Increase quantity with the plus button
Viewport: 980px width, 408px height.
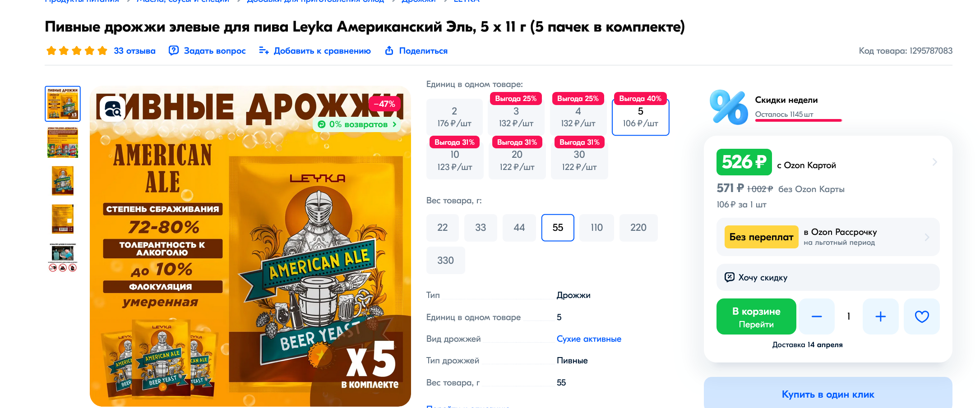(x=880, y=316)
